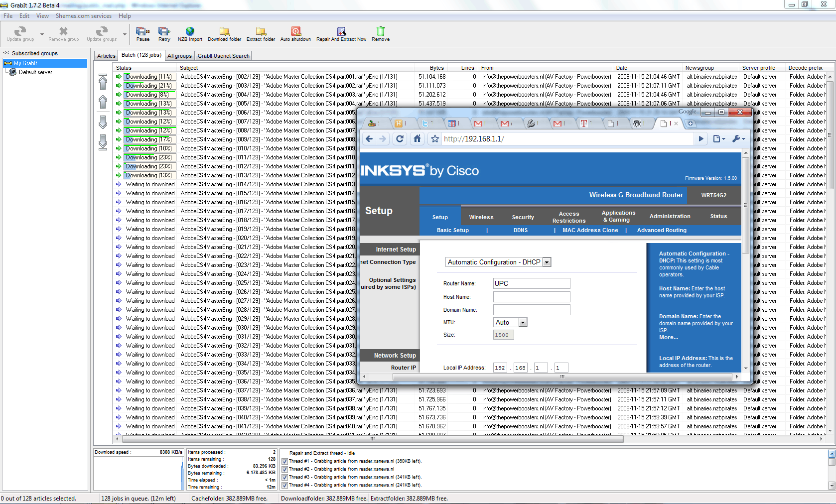This screenshot has width=836, height=504.
Task: Click the Host Name input field
Action: [532, 297]
